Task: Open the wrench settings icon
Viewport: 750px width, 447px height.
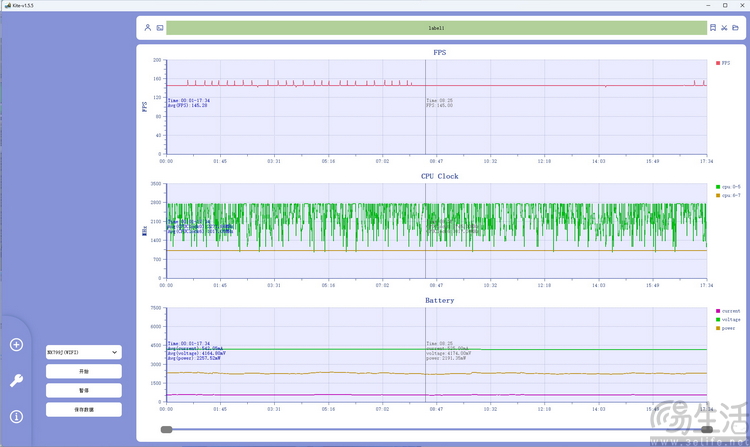Action: tap(16, 380)
